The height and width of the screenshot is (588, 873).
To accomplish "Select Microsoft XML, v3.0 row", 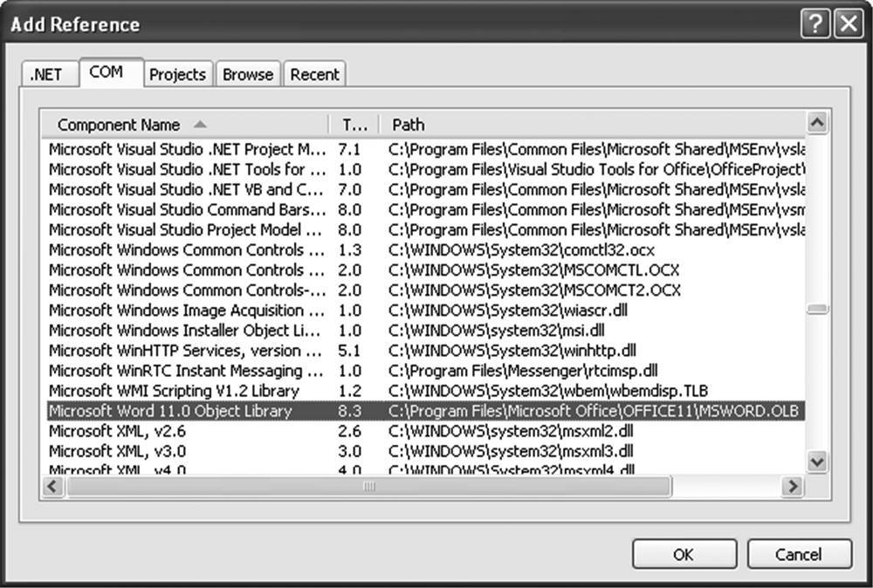I will pos(426,451).
